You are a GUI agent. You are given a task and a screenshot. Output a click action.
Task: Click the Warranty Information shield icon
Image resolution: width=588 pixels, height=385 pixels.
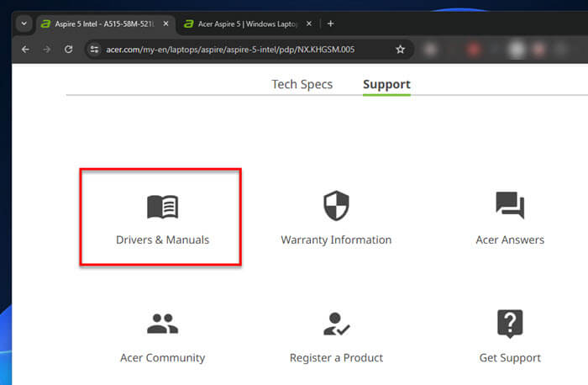coord(336,206)
